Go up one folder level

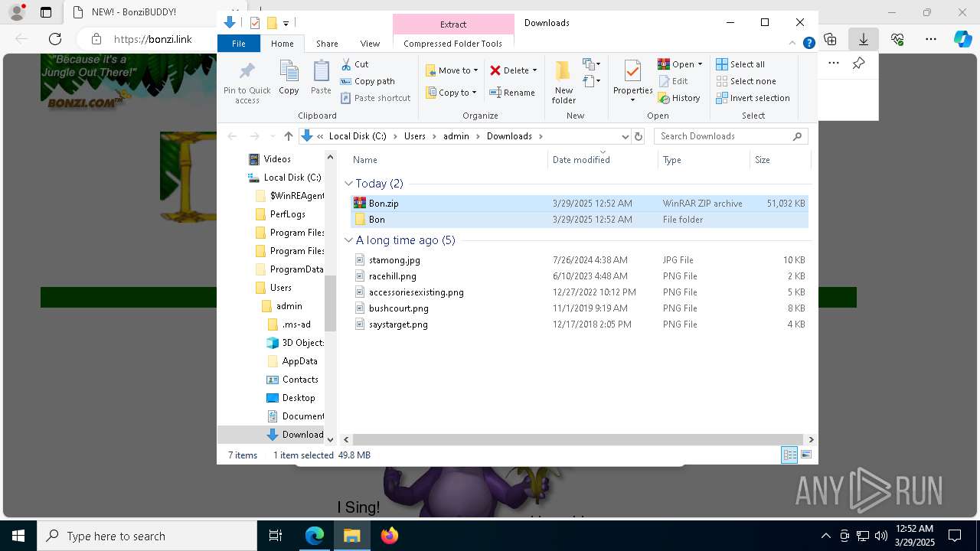[x=288, y=136]
